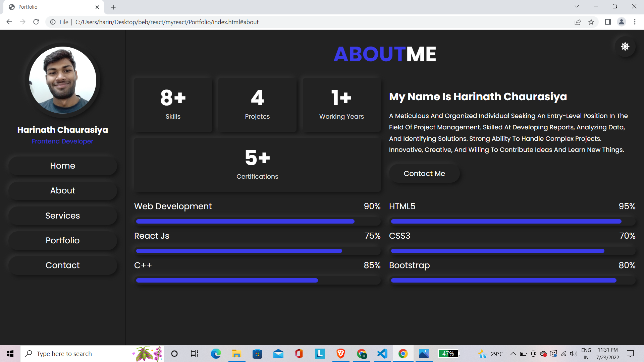Open Contact in sidebar
This screenshot has width=644, height=362.
tap(63, 265)
